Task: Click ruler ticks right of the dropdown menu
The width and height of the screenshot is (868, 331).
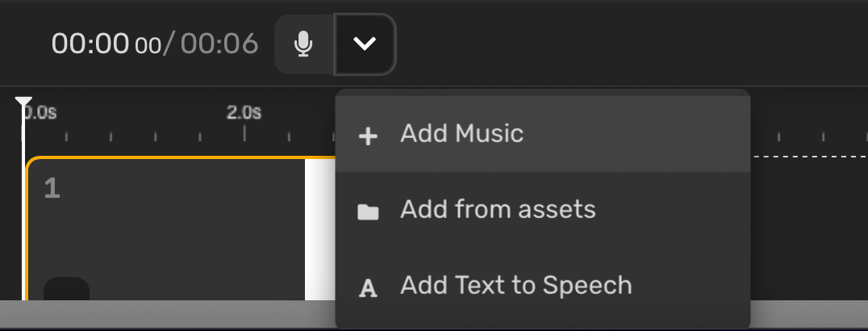Action: [809, 136]
